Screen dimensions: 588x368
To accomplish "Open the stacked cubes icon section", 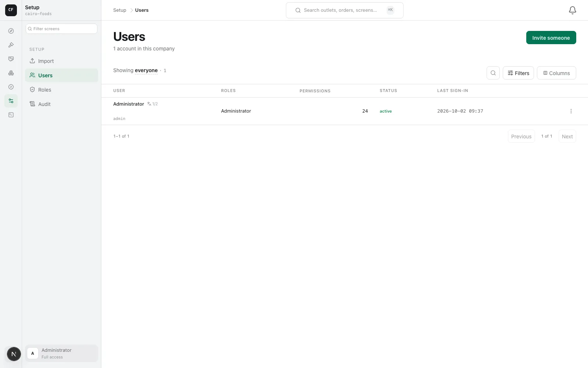I will (11, 73).
